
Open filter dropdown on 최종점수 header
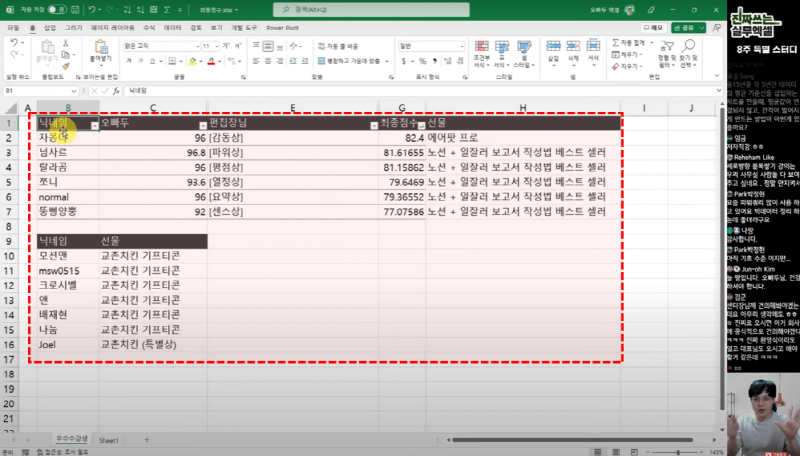(x=421, y=125)
